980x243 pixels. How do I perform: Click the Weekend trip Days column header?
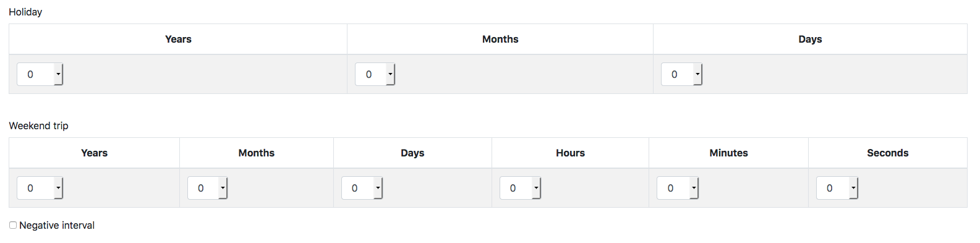click(x=412, y=153)
